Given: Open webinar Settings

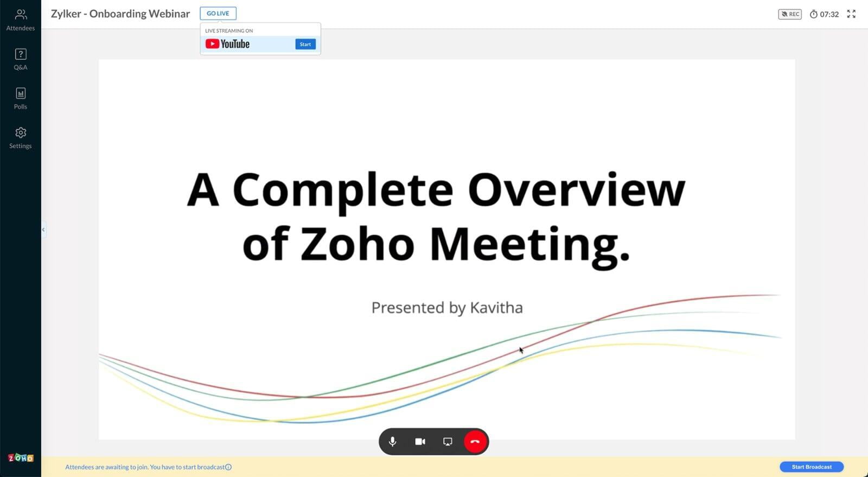Looking at the screenshot, I should pyautogui.click(x=21, y=138).
